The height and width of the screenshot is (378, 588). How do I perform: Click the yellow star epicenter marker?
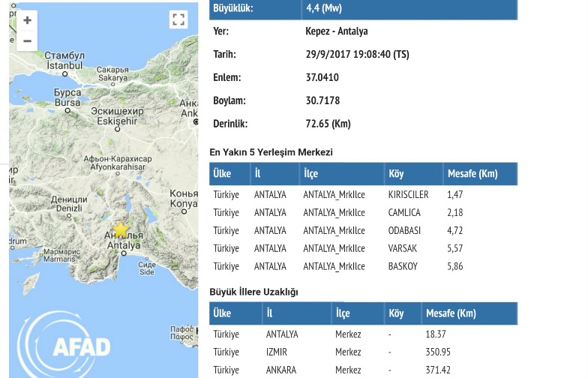[120, 229]
